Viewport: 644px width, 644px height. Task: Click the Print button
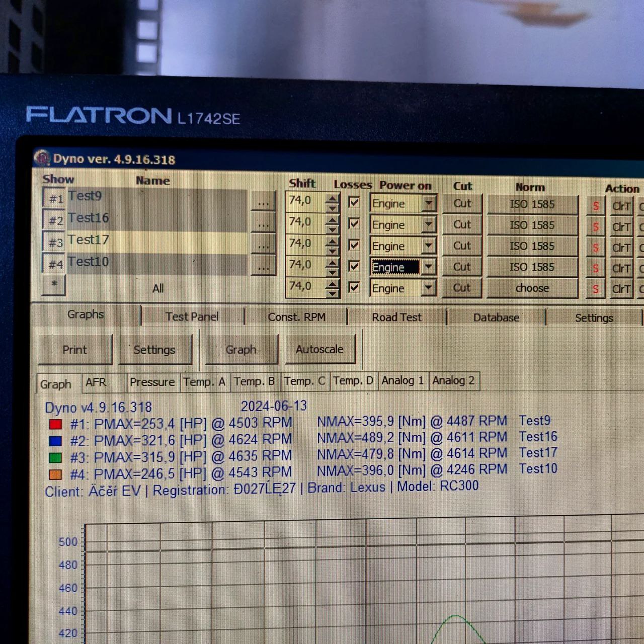pyautogui.click(x=75, y=350)
